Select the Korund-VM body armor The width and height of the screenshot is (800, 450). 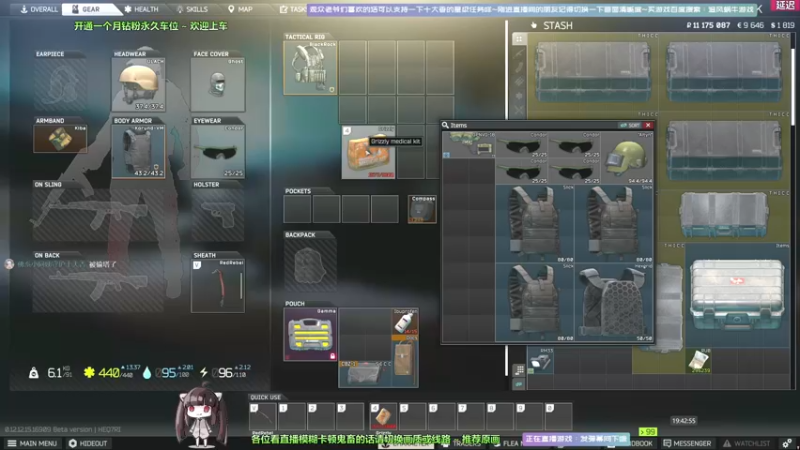pos(138,151)
